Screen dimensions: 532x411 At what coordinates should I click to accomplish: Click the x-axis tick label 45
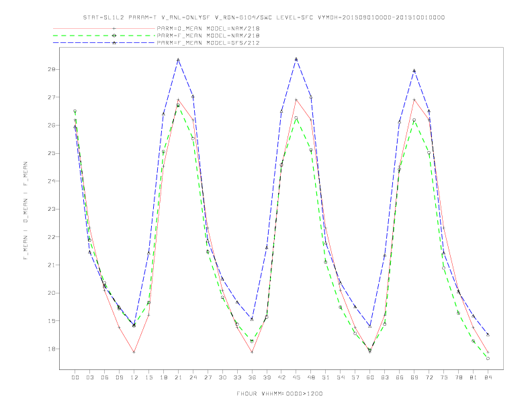click(296, 377)
